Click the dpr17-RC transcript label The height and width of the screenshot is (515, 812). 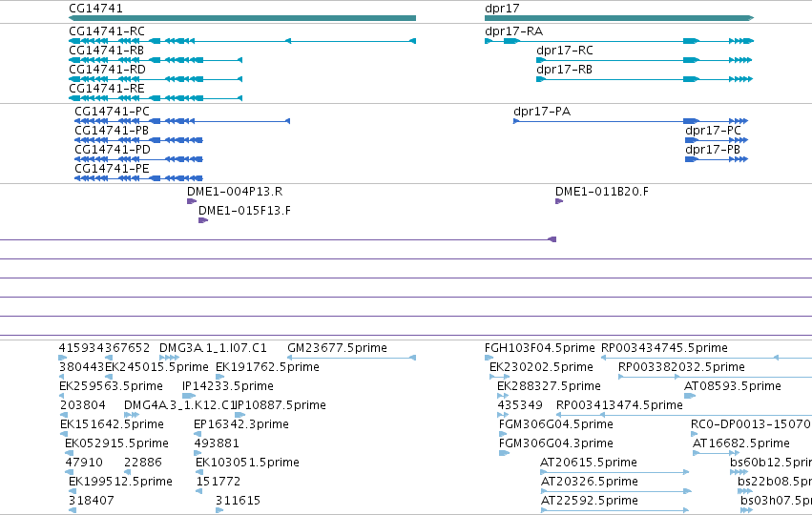click(x=565, y=51)
